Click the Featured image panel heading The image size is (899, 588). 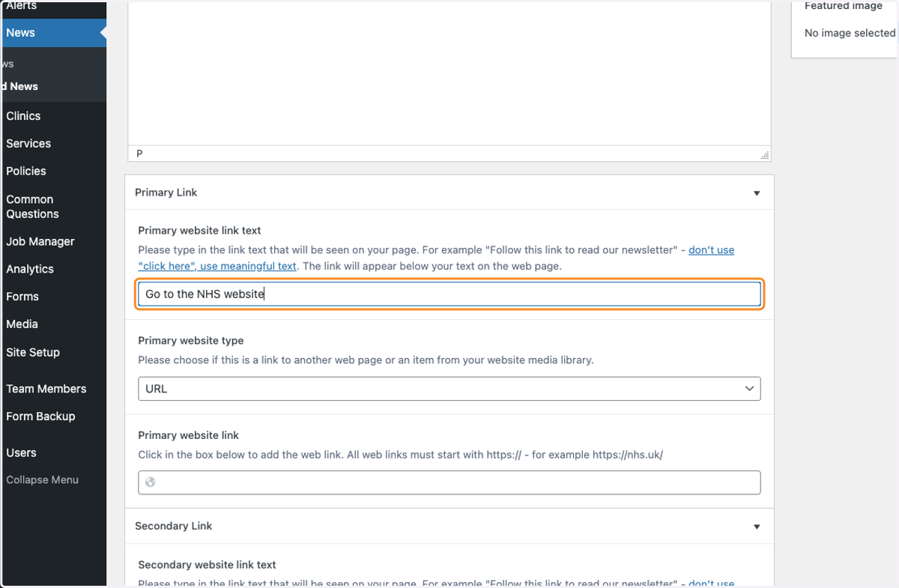pos(844,6)
